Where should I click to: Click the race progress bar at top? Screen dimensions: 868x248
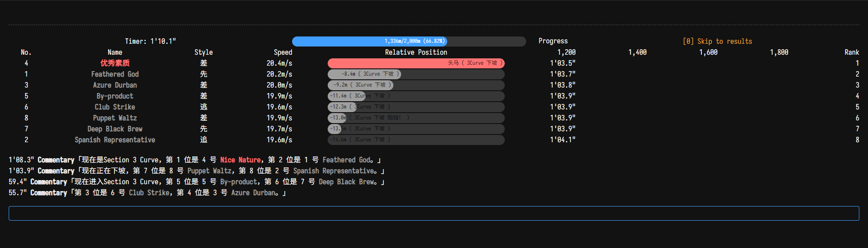[409, 41]
